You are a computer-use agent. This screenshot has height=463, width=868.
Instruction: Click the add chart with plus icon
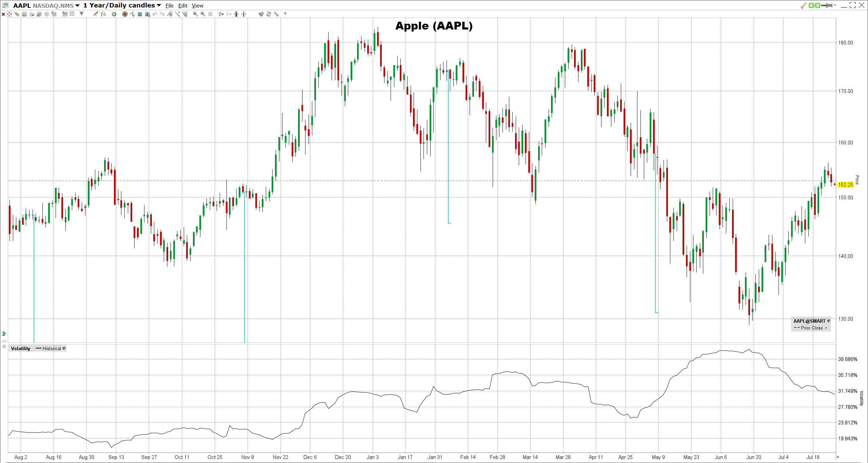click(x=65, y=14)
